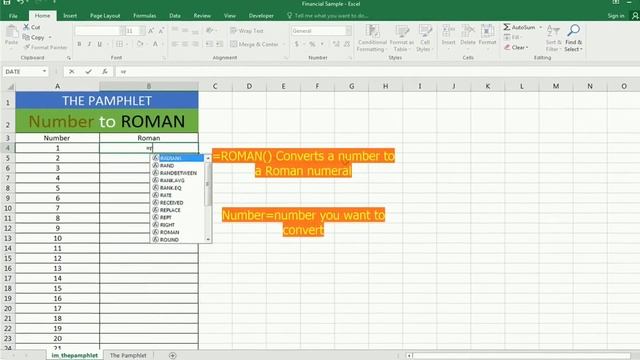Click scroll-down arrow of function list
This screenshot has width=640, height=360.
tap(208, 240)
